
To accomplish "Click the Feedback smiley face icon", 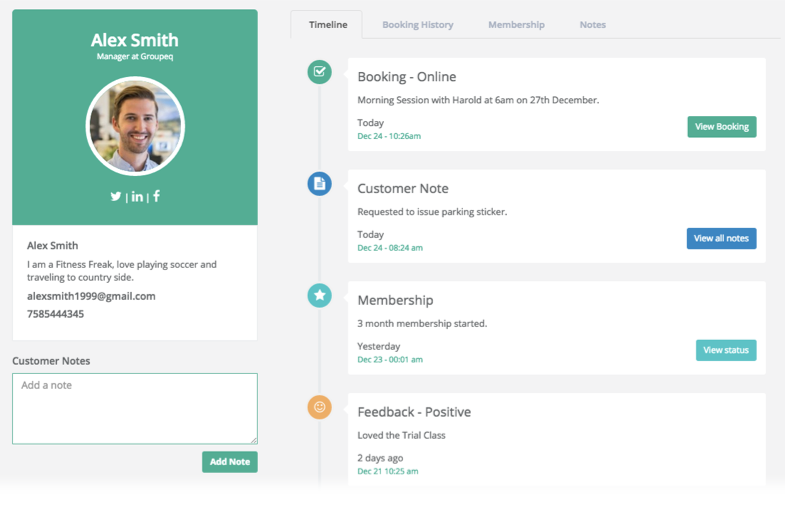I will 319,407.
